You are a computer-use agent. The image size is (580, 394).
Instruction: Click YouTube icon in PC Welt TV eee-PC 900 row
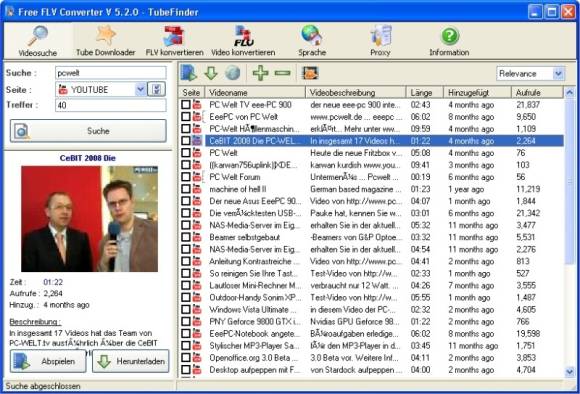pos(197,105)
